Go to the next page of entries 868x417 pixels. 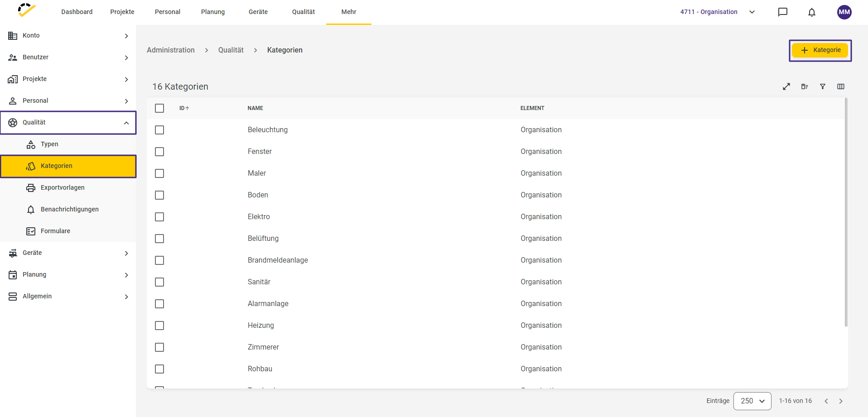[x=841, y=401]
